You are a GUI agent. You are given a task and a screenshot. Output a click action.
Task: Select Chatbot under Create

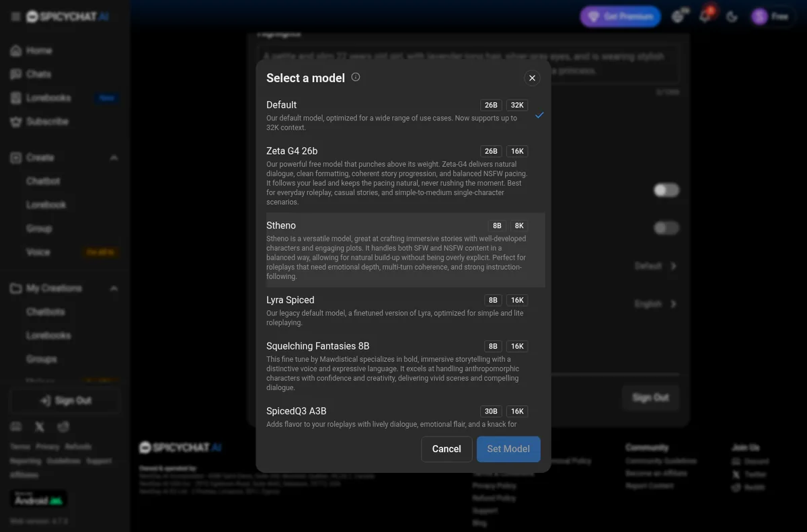point(43,181)
